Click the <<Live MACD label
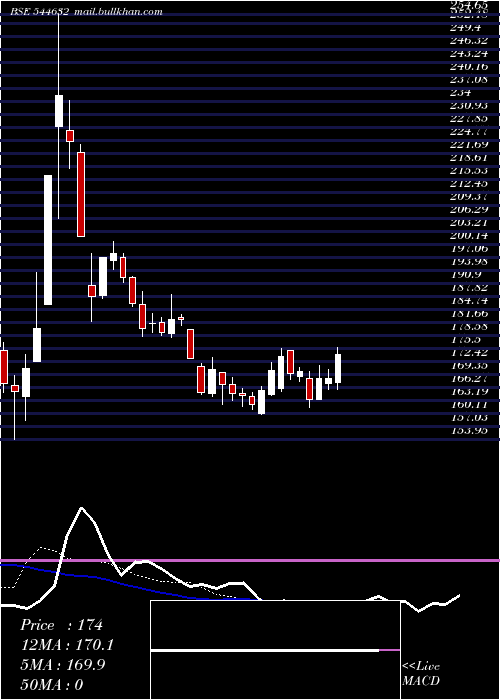Image resolution: width=500 pixels, height=700 pixels. (421, 674)
